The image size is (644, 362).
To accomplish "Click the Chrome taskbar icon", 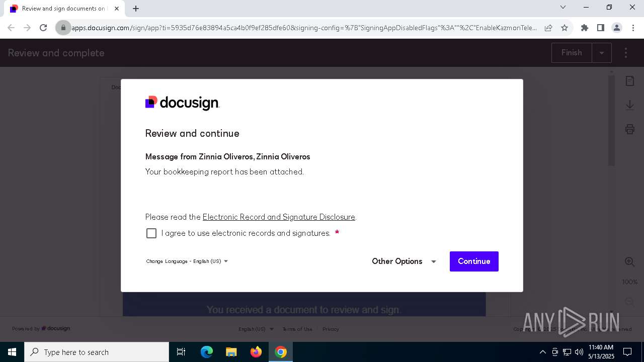I will pyautogui.click(x=281, y=352).
